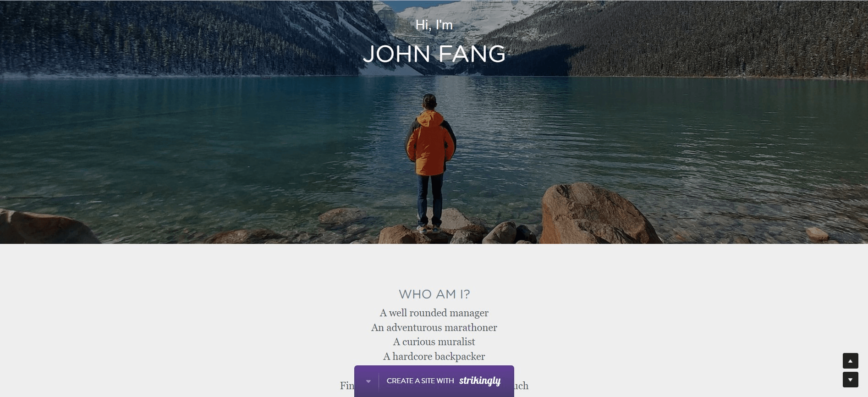
Task: Click the large boulder right of the person
Action: pyautogui.click(x=598, y=214)
